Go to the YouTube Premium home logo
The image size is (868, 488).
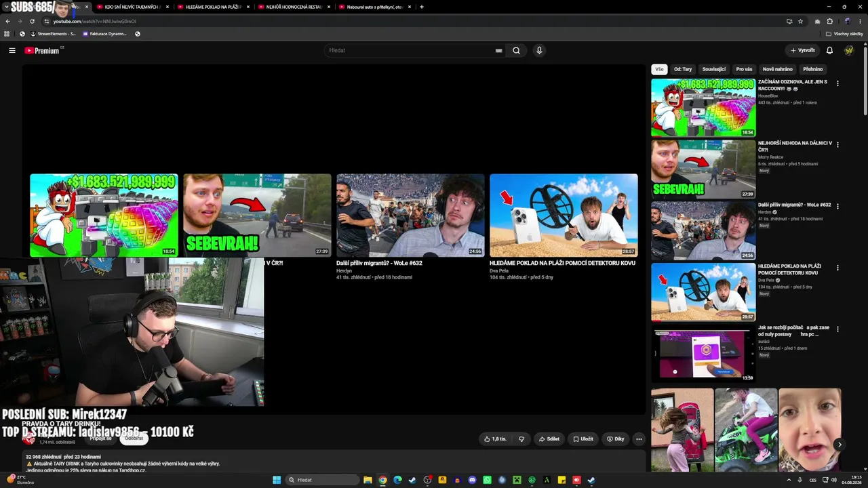point(42,50)
